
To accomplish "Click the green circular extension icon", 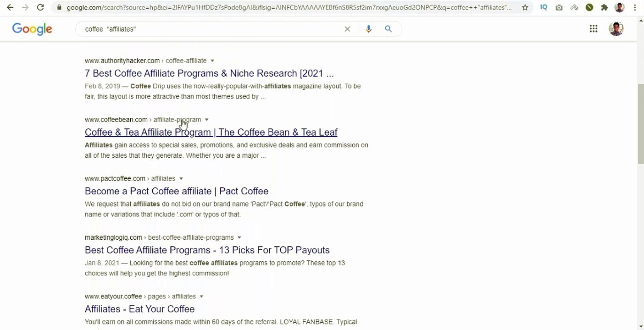I will [x=589, y=7].
